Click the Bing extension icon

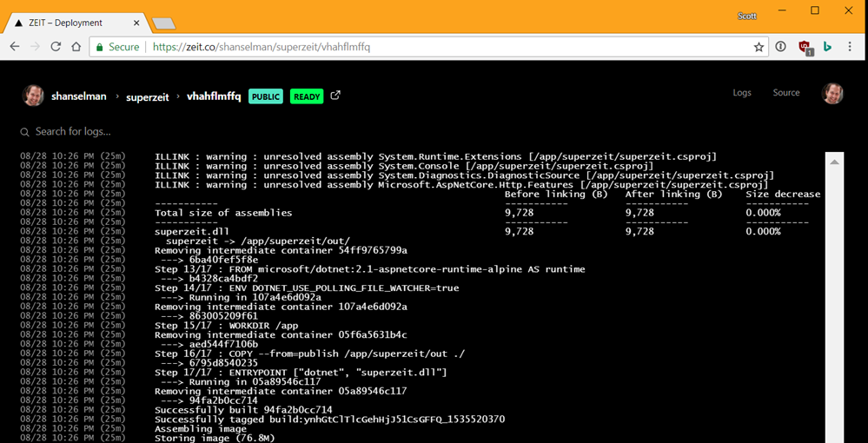pos(827,47)
